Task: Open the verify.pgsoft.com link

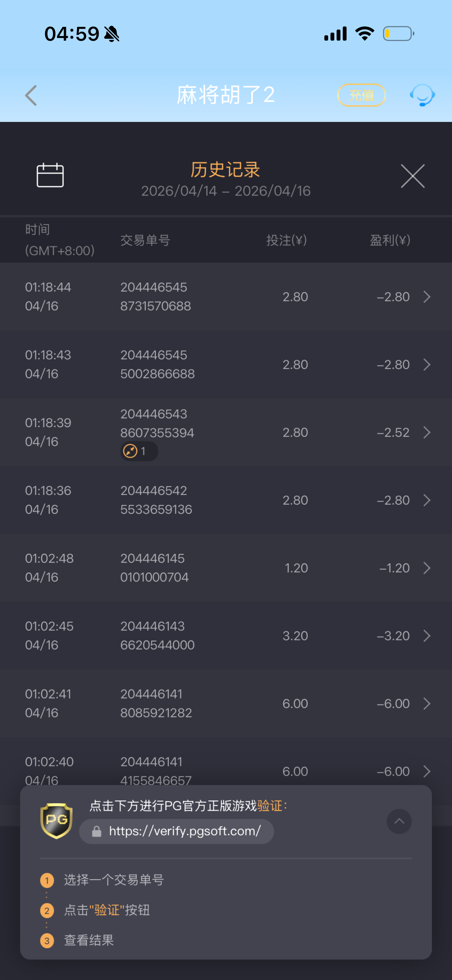Action: (x=185, y=831)
